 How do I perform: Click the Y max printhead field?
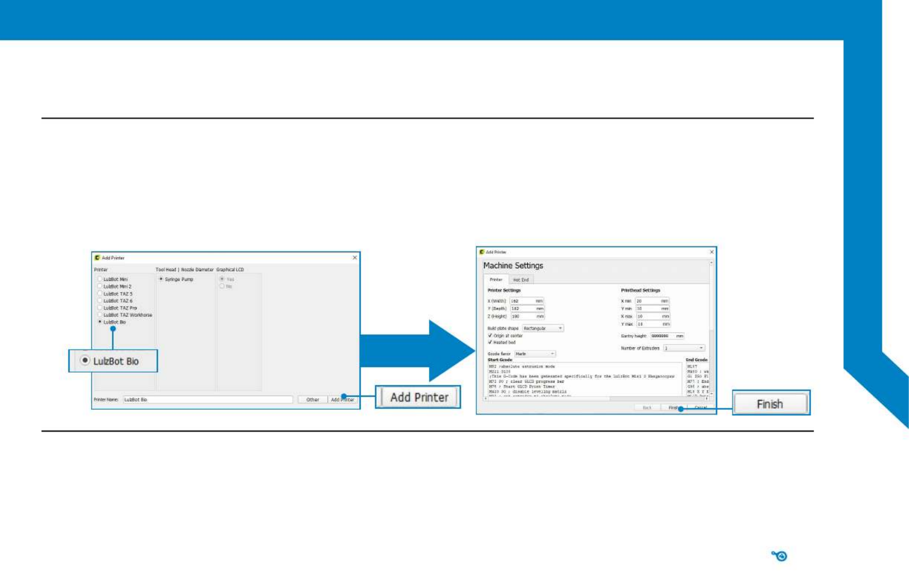coord(652,324)
